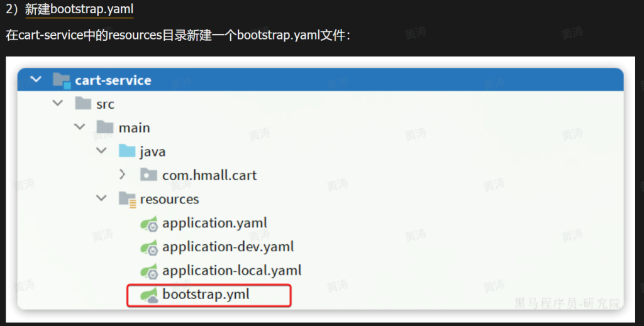The image size is (644, 326).
Task: Click the application-local.yaml Spring file icon
Action: [x=149, y=271]
